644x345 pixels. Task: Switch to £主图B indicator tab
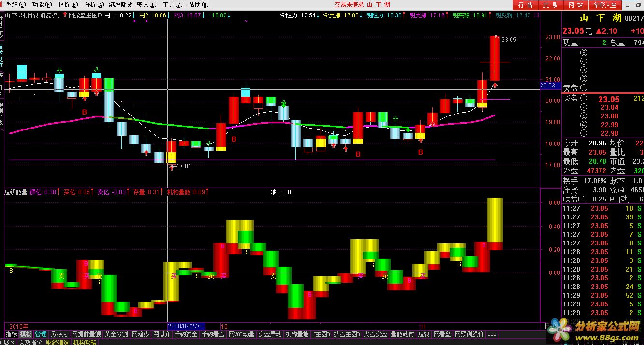[x=321, y=334]
